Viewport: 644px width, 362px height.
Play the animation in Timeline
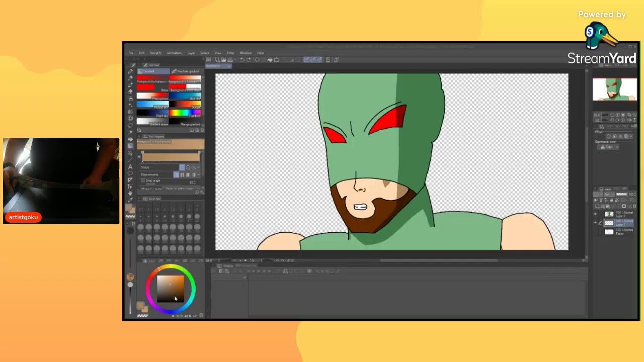click(259, 271)
